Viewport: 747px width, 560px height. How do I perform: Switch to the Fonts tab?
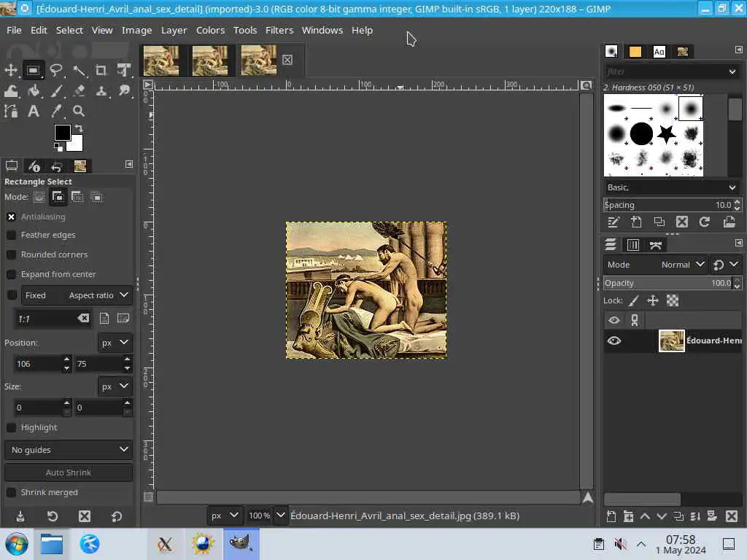[x=659, y=52]
